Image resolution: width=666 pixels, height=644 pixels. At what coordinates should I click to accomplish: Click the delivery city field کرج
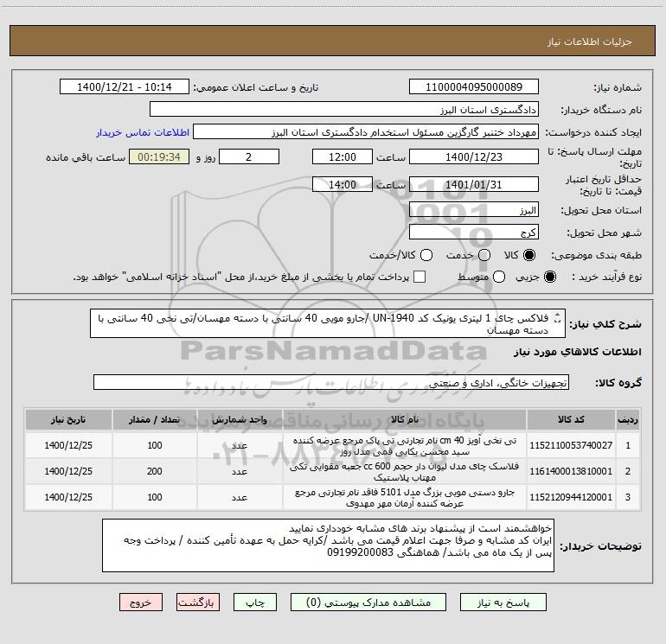pos(474,233)
